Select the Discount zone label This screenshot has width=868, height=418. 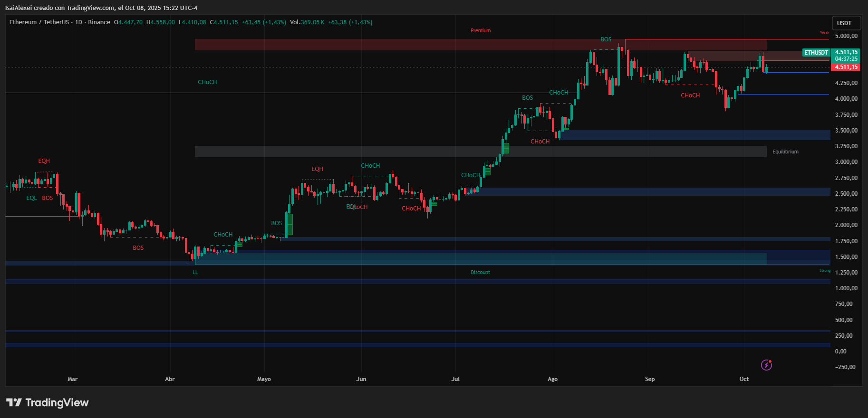(480, 272)
